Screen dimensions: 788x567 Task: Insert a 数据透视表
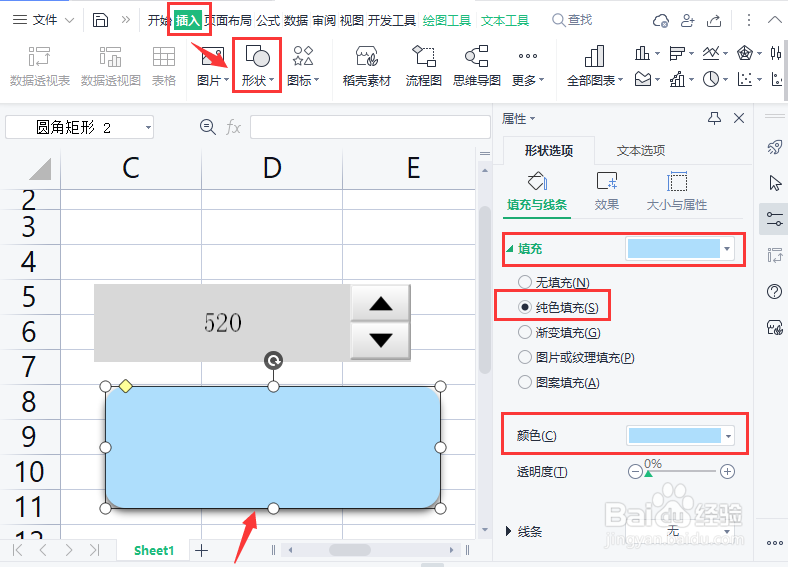(x=40, y=66)
